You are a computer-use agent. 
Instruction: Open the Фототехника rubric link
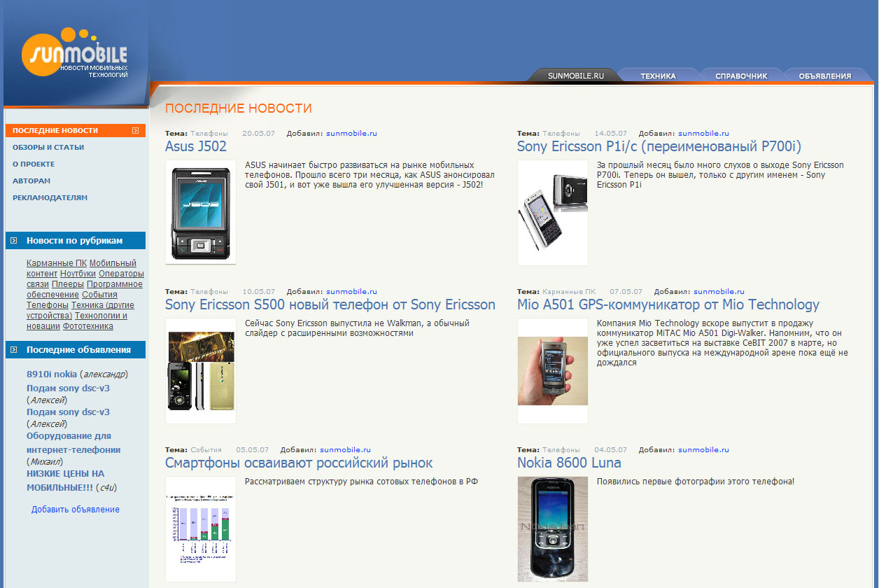[88, 327]
